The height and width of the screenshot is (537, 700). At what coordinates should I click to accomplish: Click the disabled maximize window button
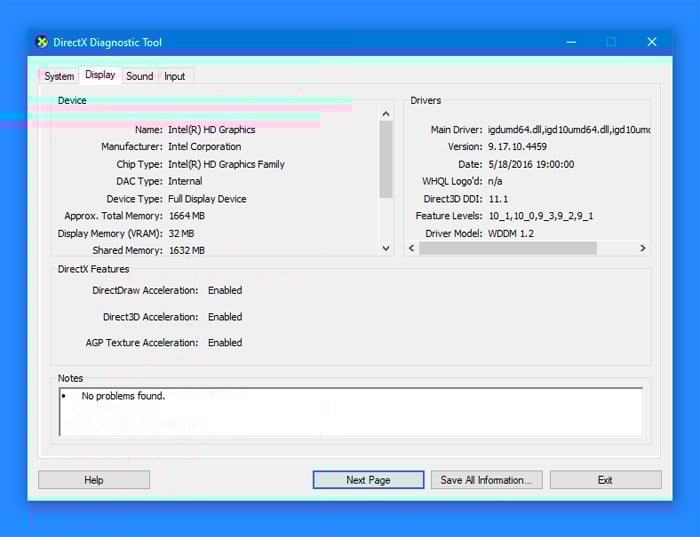click(x=611, y=42)
